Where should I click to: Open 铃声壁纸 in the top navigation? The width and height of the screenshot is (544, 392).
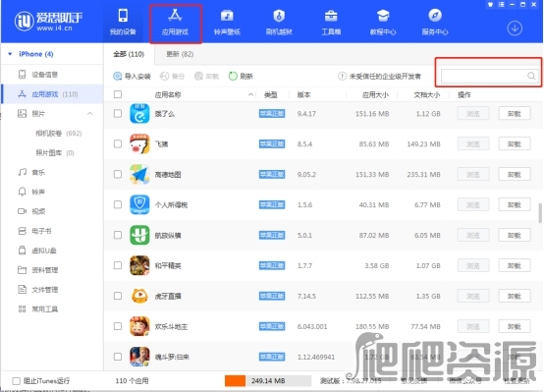point(227,23)
